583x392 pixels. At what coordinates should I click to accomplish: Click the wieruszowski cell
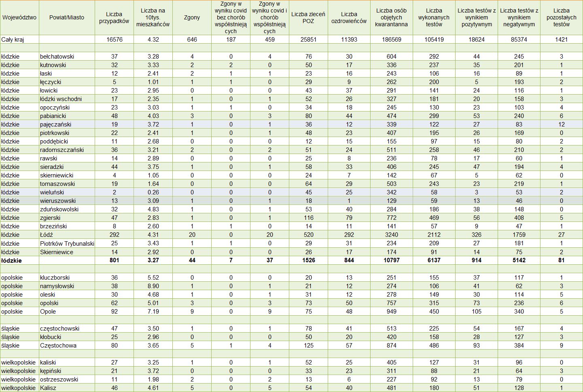(67, 201)
